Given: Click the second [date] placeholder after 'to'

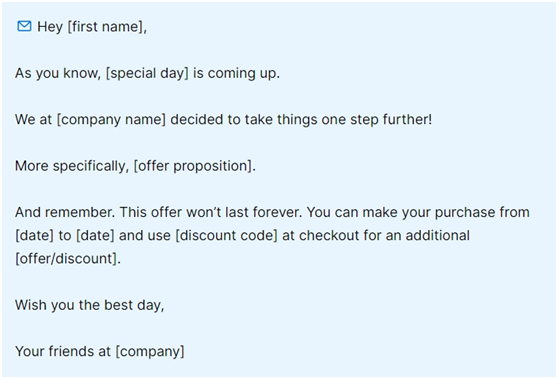Looking at the screenshot, I should click(95, 236).
